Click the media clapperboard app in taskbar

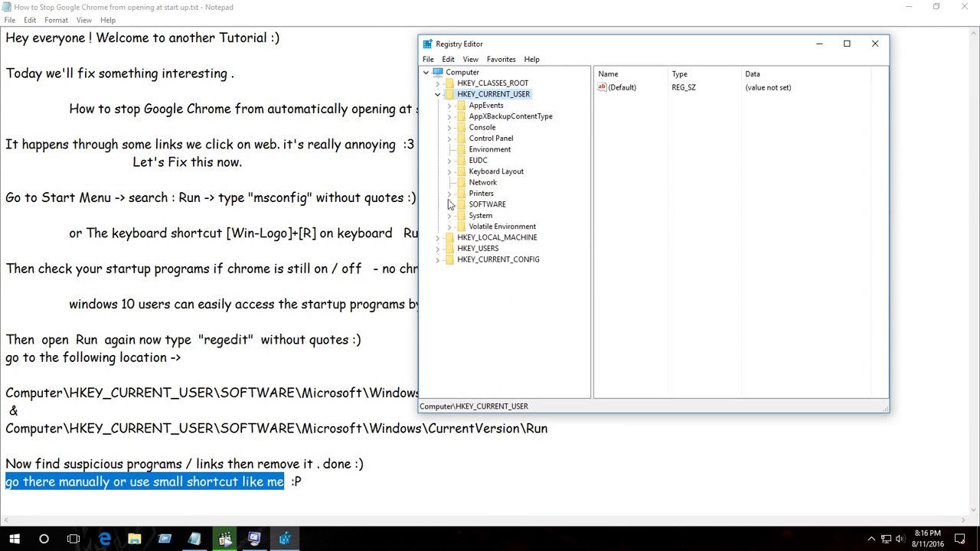(224, 539)
